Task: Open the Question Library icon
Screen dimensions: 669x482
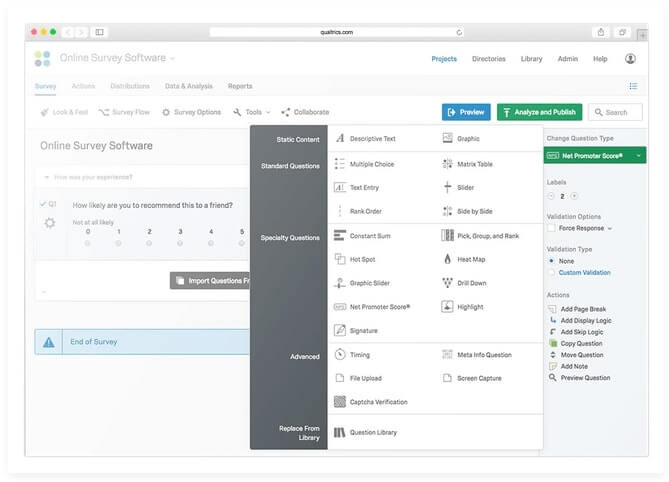Action: point(340,433)
